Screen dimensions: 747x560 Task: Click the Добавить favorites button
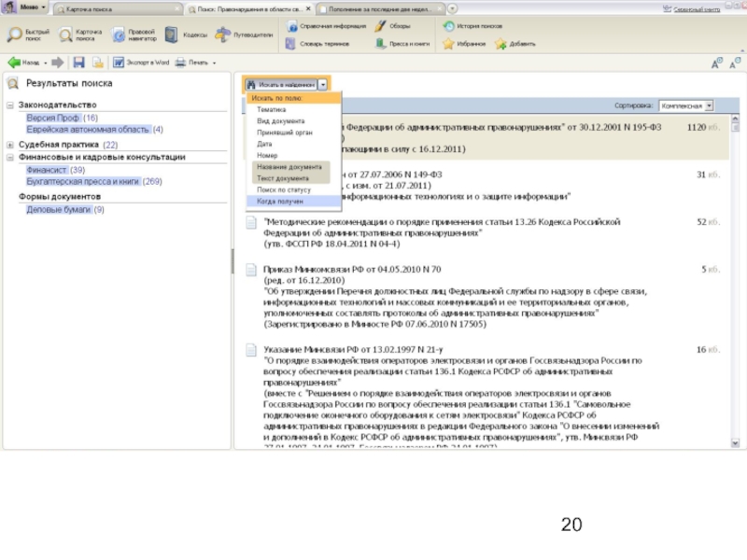515,43
